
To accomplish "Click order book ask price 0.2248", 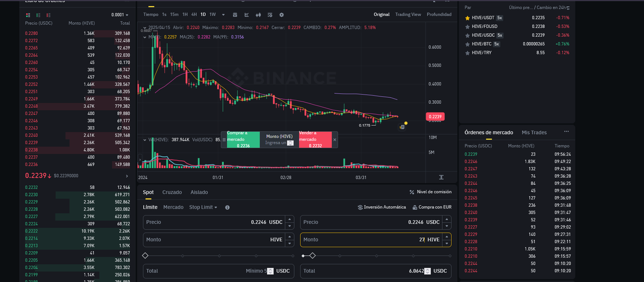I will coord(31,106).
